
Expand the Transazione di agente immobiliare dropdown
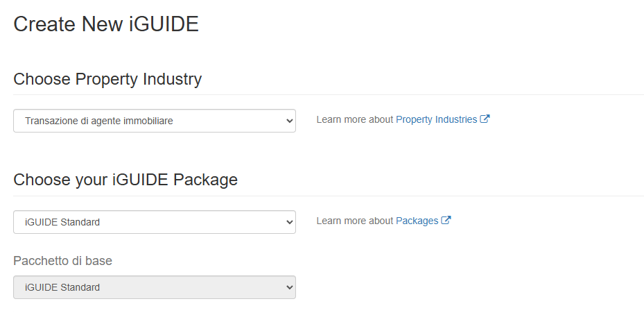(155, 121)
